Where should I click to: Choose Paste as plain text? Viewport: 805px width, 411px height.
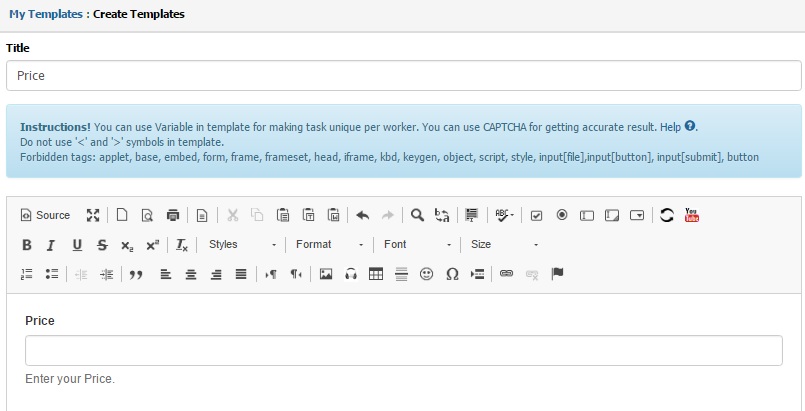pyautogui.click(x=308, y=215)
